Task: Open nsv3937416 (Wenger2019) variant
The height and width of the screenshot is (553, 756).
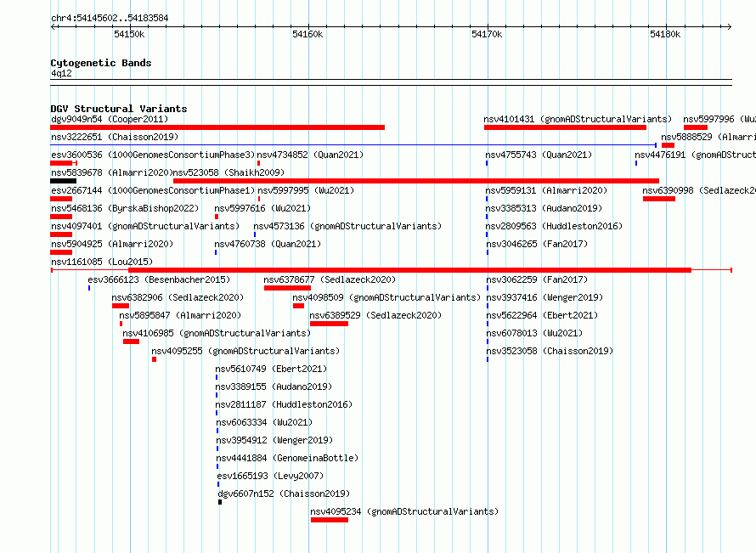Action: point(544,297)
